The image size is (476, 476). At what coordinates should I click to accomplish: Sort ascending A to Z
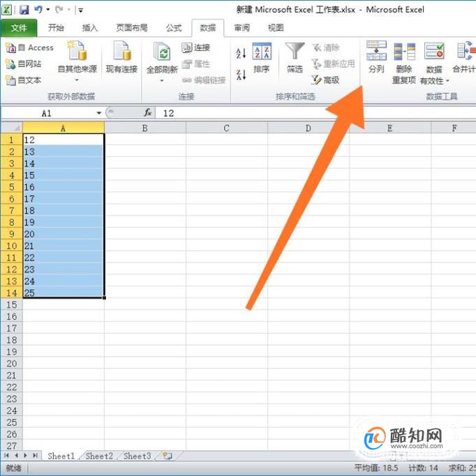point(241,54)
